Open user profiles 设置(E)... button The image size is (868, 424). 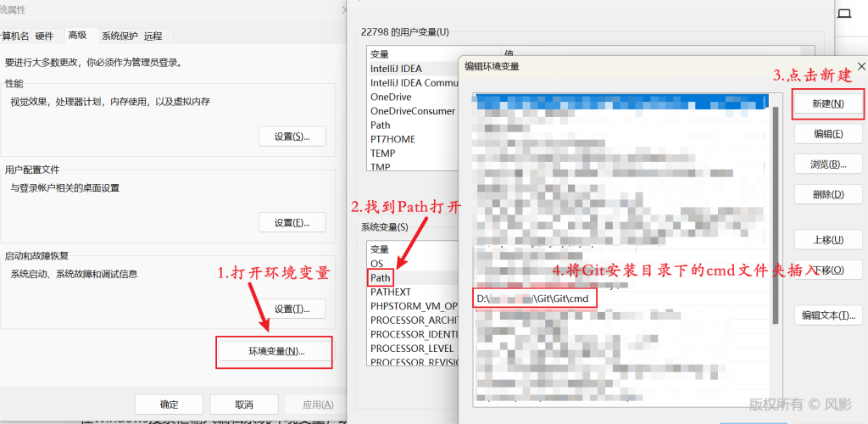click(x=292, y=223)
